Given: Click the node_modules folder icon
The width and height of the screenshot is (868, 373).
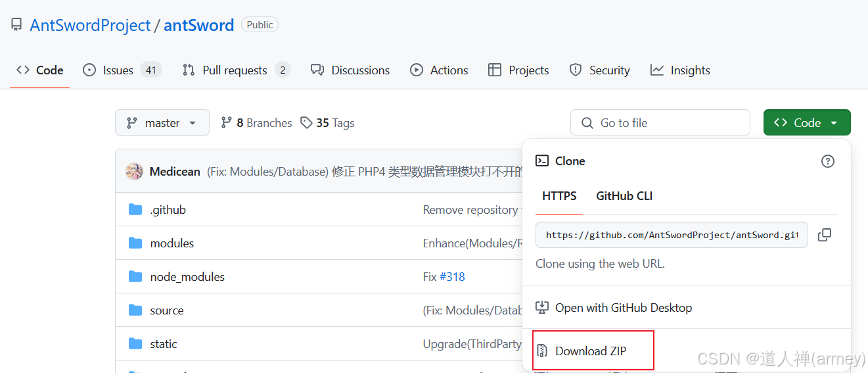Looking at the screenshot, I should [135, 276].
